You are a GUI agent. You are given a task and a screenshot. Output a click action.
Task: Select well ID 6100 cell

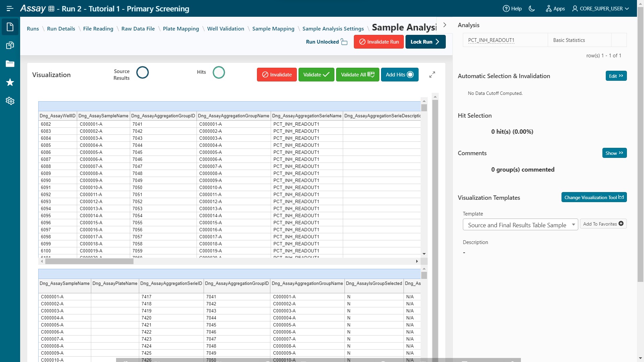tap(57, 251)
